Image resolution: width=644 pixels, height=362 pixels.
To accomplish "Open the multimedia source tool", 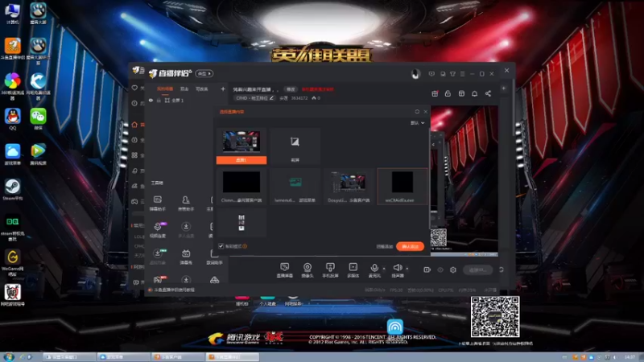I will click(353, 269).
